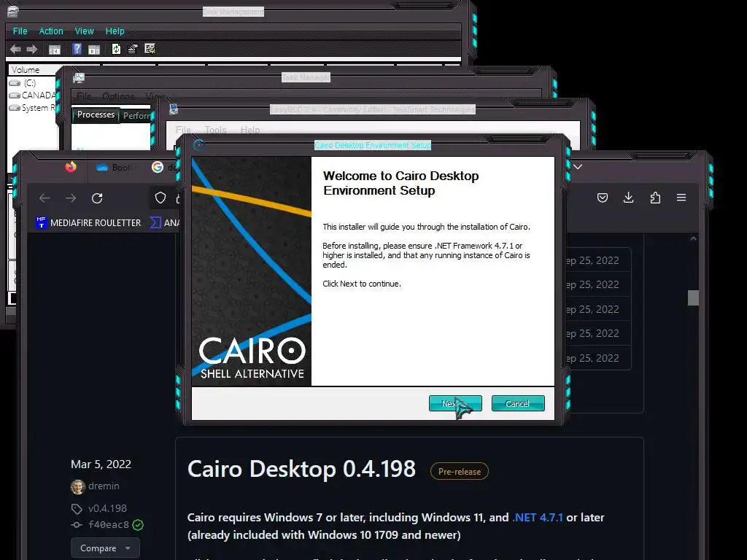The width and height of the screenshot is (747, 560).
Task: Select the System R volume row
Action: point(32,108)
